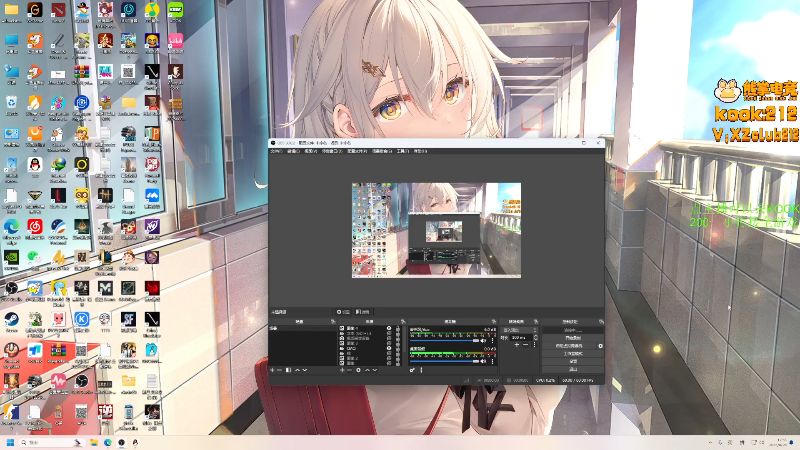This screenshot has height=450, width=800.
Task: Toggle the lock on the QAQ source
Action: (x=398, y=348)
